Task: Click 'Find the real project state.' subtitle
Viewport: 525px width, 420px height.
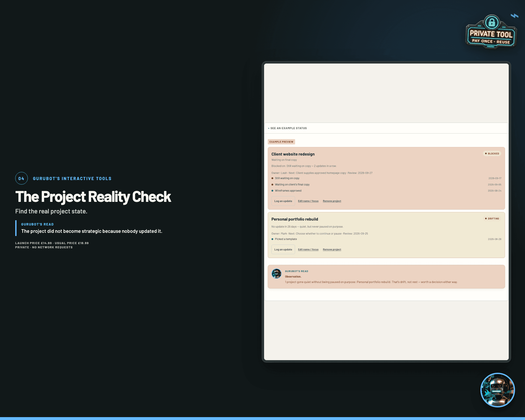Action: (x=51, y=211)
